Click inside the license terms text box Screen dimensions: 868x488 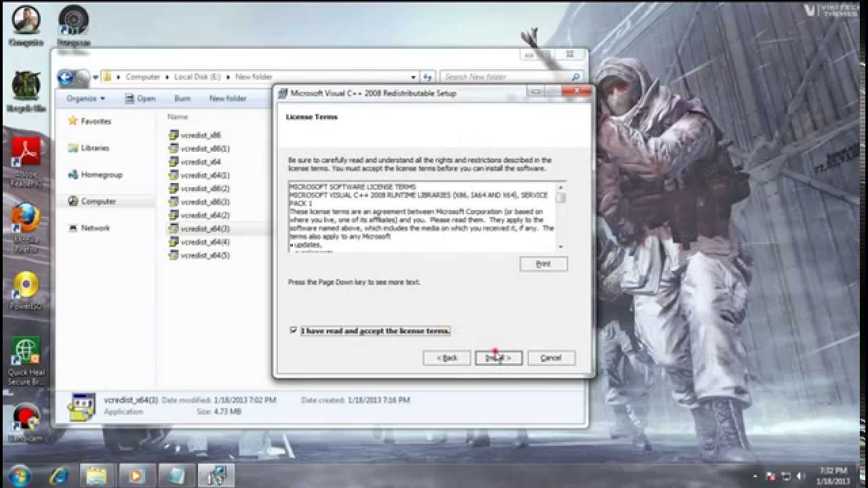pyautogui.click(x=422, y=217)
